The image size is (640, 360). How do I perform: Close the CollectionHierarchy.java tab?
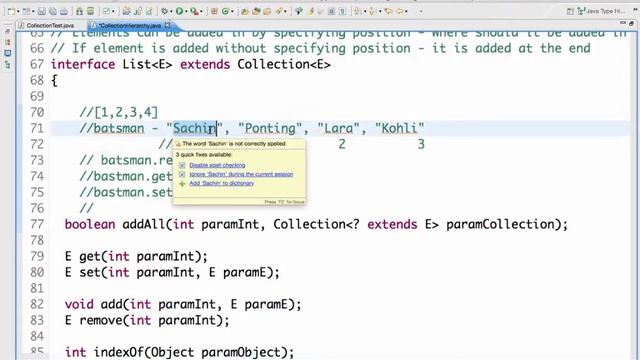tap(167, 25)
